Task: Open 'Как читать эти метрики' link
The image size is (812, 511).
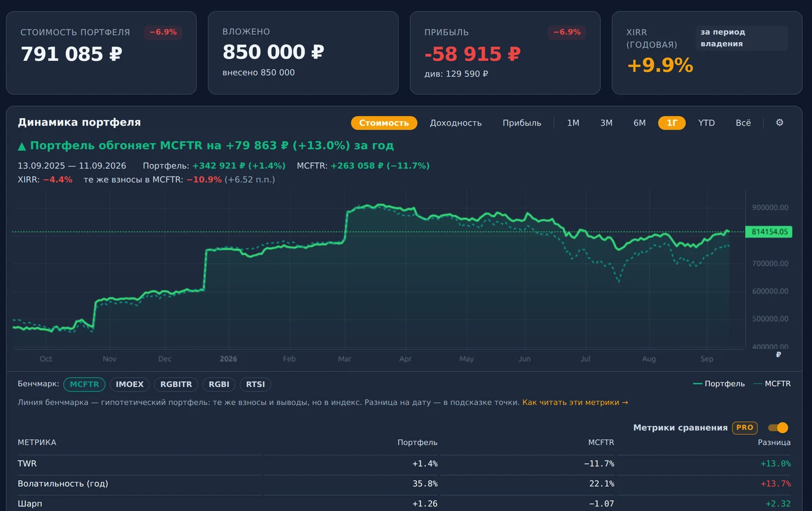Action: click(575, 402)
